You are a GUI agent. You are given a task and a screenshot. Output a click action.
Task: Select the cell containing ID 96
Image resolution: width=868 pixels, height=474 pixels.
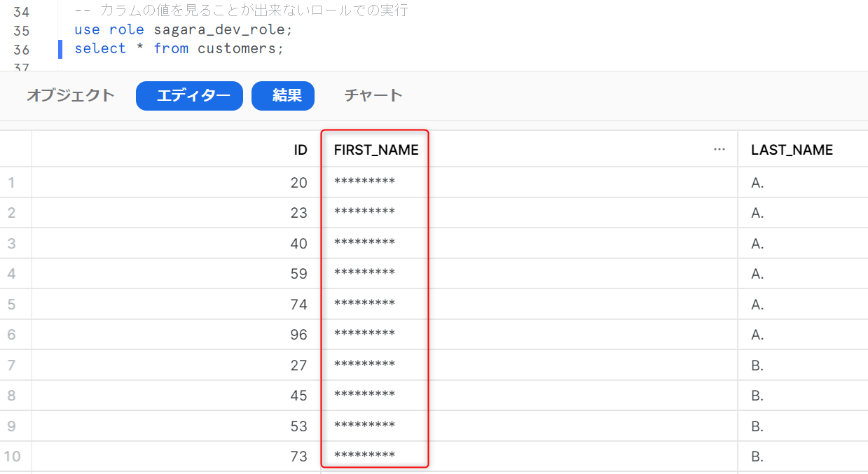coord(300,334)
